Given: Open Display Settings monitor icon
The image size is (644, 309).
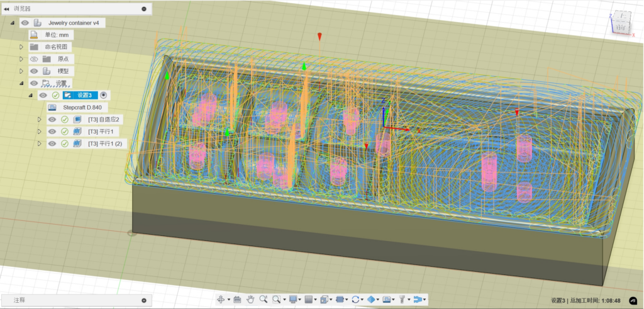Looking at the screenshot, I should (x=293, y=300).
